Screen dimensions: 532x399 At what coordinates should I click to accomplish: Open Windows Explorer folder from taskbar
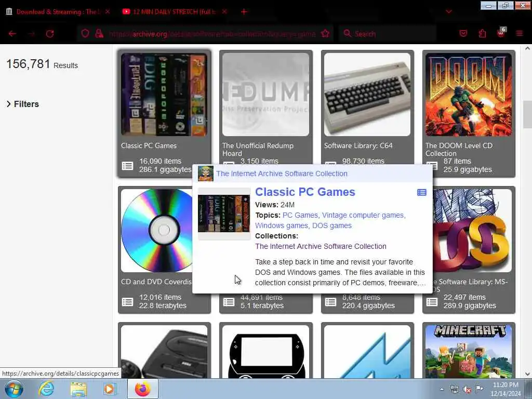click(x=79, y=389)
